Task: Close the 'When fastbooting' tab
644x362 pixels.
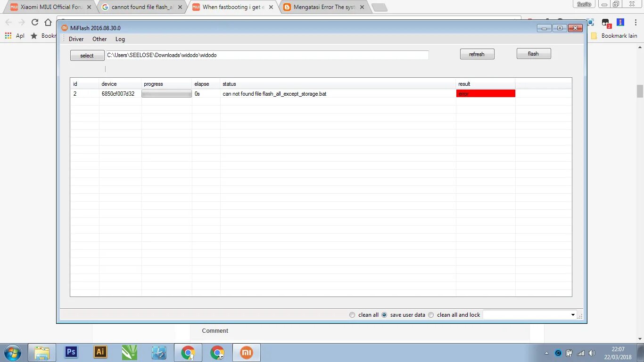Action: point(271,7)
